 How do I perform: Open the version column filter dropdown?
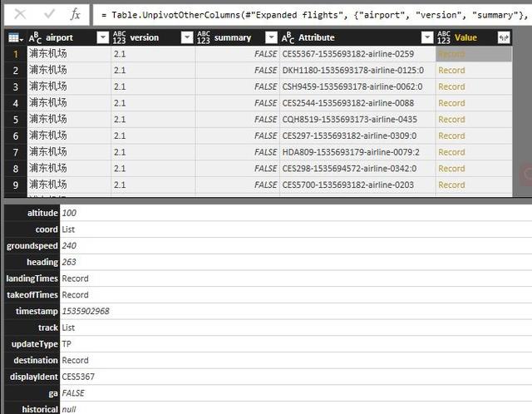186,37
